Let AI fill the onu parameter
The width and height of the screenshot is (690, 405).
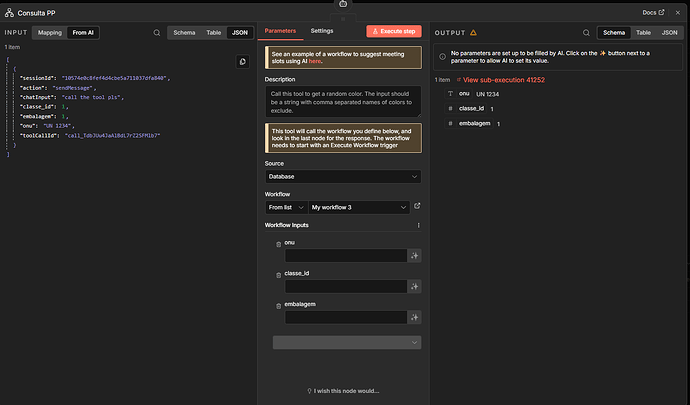point(414,256)
